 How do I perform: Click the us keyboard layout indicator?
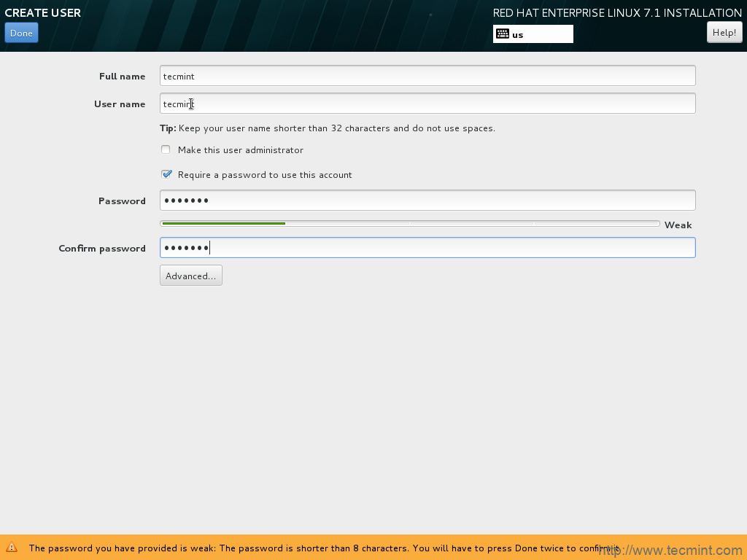pyautogui.click(x=533, y=34)
